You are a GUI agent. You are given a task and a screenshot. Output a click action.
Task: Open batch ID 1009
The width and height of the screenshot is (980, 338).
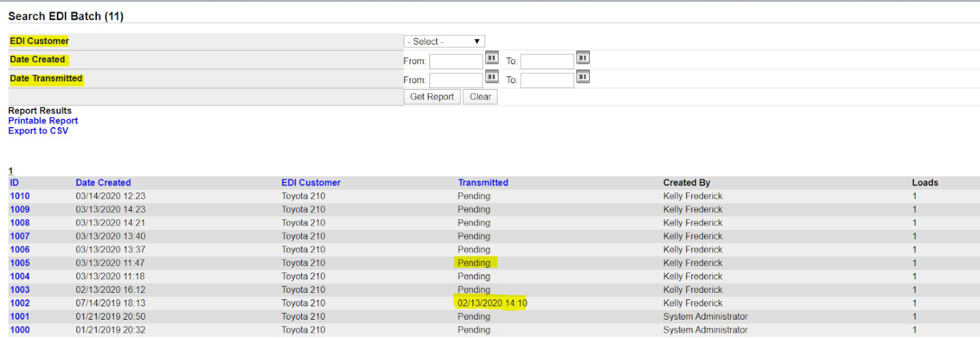pyautogui.click(x=20, y=210)
